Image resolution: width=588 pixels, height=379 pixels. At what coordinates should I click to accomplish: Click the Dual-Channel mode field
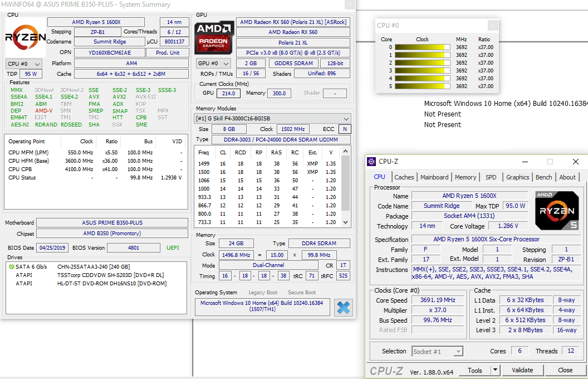coord(268,265)
